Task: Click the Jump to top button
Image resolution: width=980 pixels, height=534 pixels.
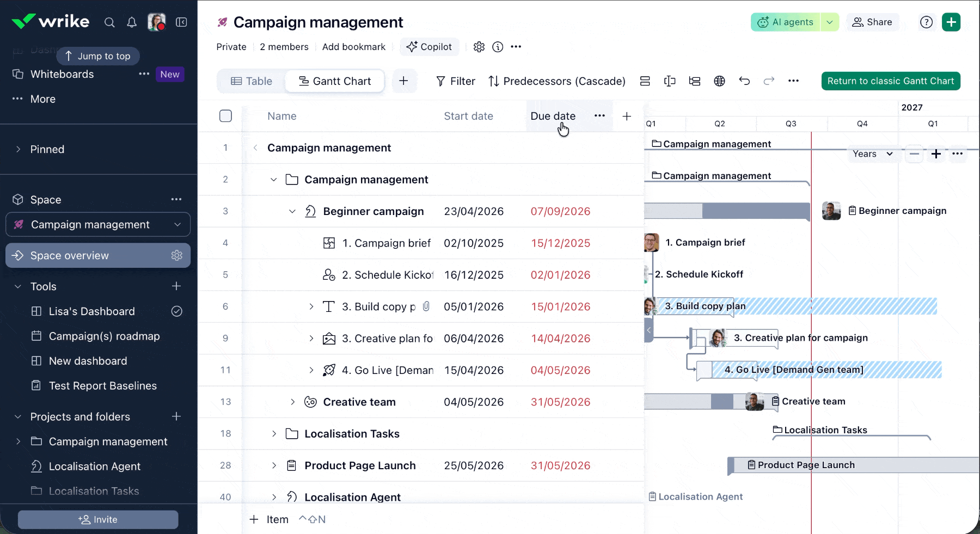Action: click(x=98, y=56)
